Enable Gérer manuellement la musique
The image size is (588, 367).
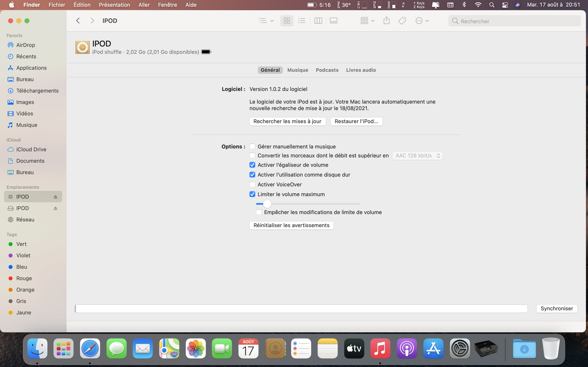point(252,146)
